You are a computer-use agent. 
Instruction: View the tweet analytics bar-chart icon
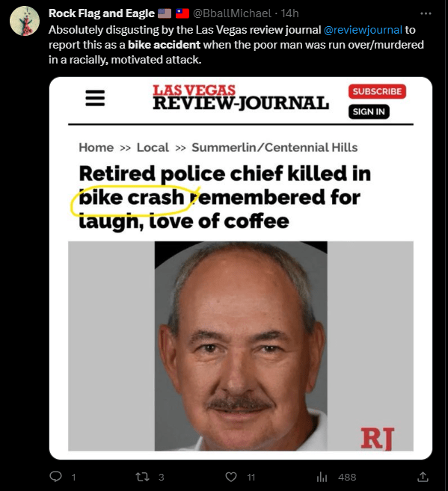[x=322, y=477]
